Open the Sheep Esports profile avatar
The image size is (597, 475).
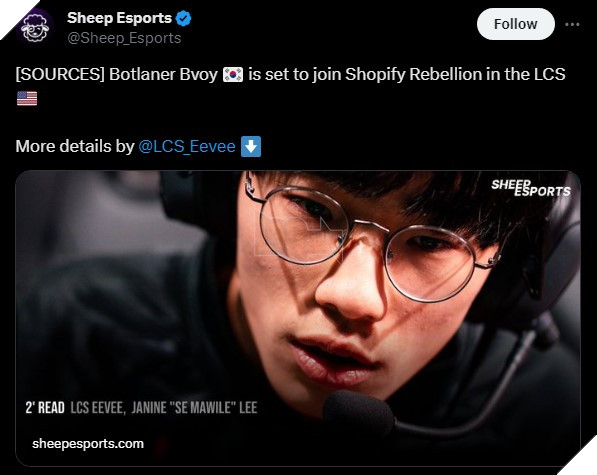pyautogui.click(x=36, y=27)
